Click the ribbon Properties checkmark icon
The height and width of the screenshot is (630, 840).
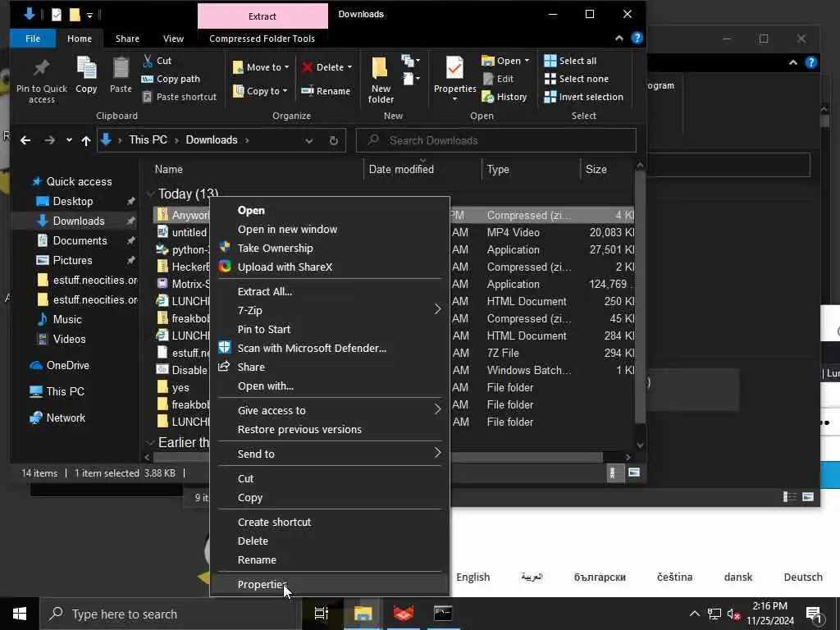pos(454,68)
